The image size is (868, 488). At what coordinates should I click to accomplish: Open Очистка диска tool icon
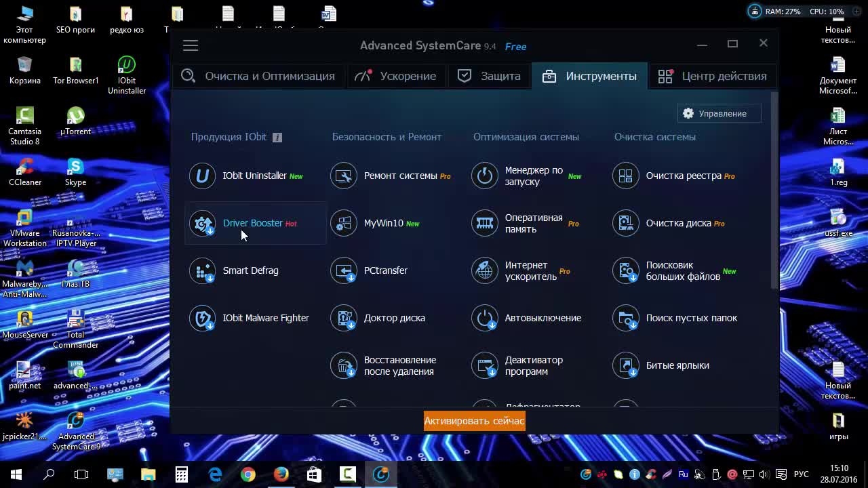tap(625, 223)
